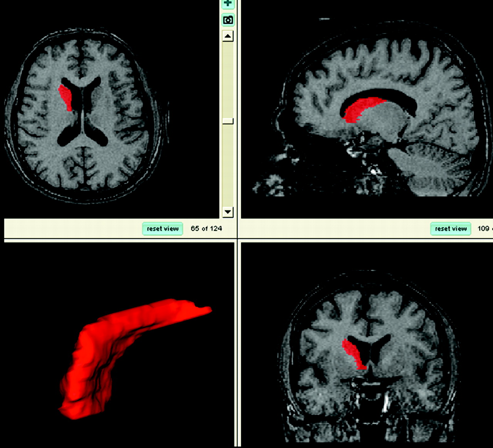The width and height of the screenshot is (493, 448).
Task: Reset view of the sagittal panel
Action: click(x=451, y=229)
